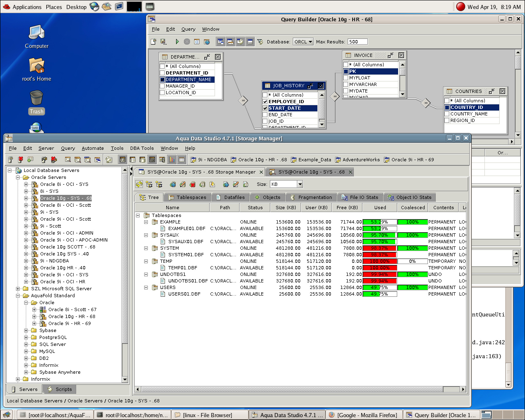Click the Max Results input field
The width and height of the screenshot is (525, 420).
[358, 41]
